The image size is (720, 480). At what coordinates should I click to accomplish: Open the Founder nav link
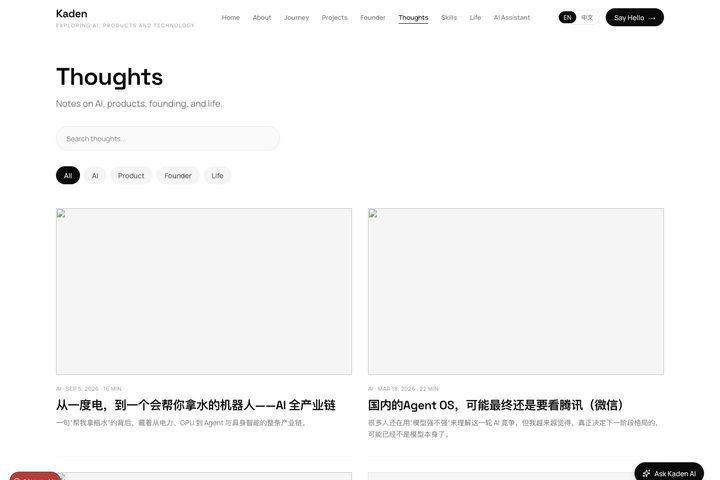(372, 17)
